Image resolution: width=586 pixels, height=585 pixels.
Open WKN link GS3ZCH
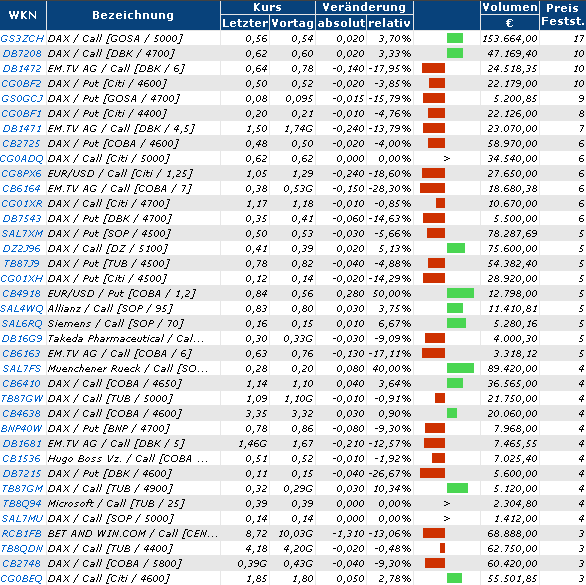[22, 39]
